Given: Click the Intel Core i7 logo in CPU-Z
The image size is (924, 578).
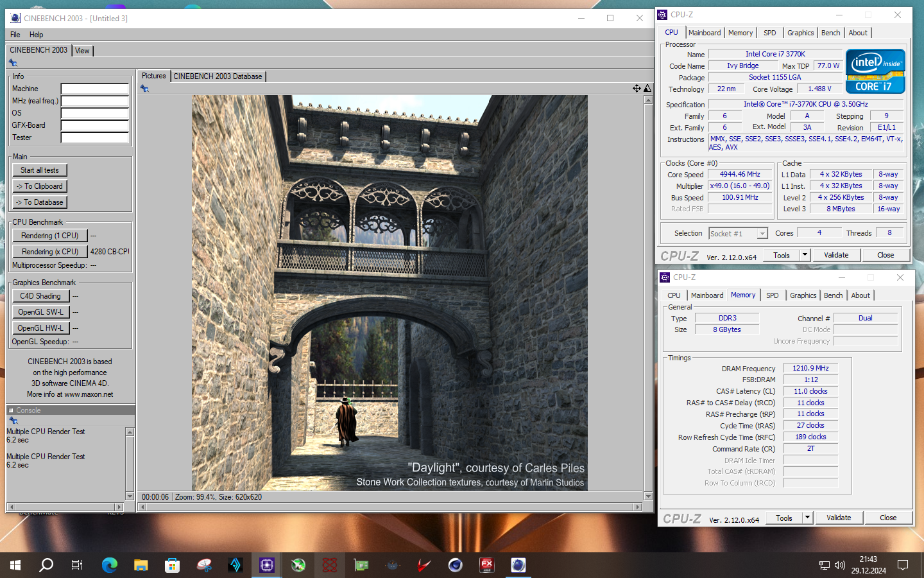Looking at the screenshot, I should (x=875, y=71).
